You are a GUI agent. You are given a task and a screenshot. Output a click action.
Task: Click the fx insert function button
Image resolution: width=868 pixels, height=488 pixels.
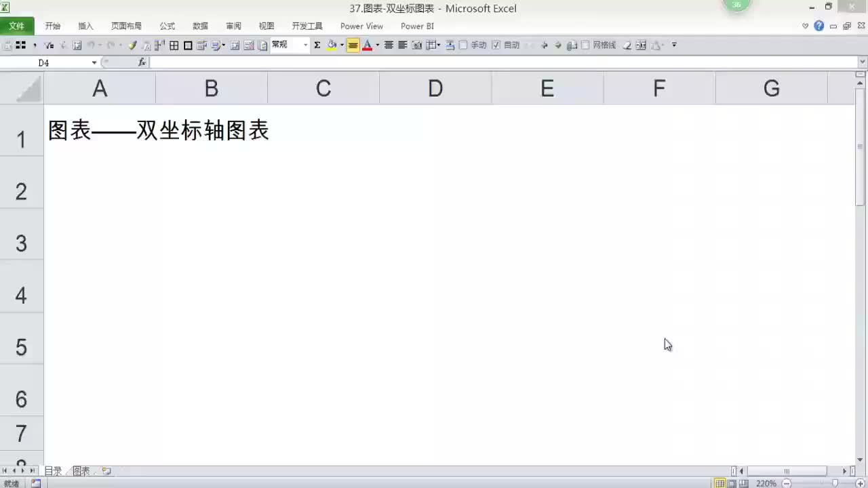click(142, 62)
